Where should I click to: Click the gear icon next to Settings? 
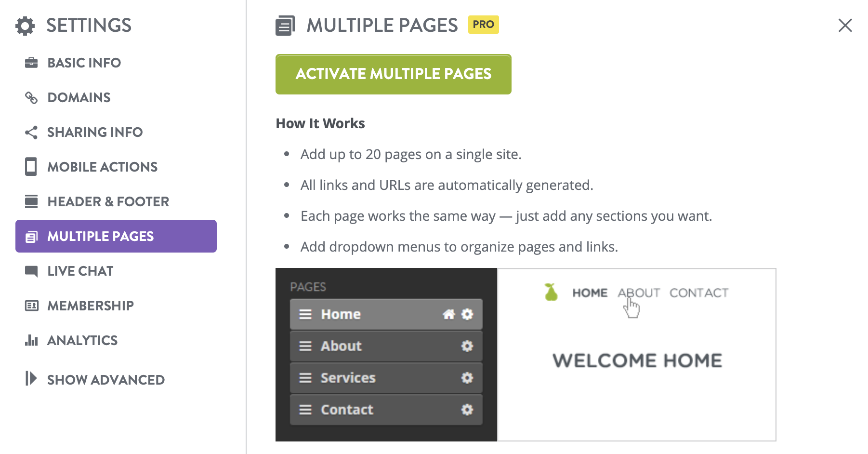coord(25,26)
